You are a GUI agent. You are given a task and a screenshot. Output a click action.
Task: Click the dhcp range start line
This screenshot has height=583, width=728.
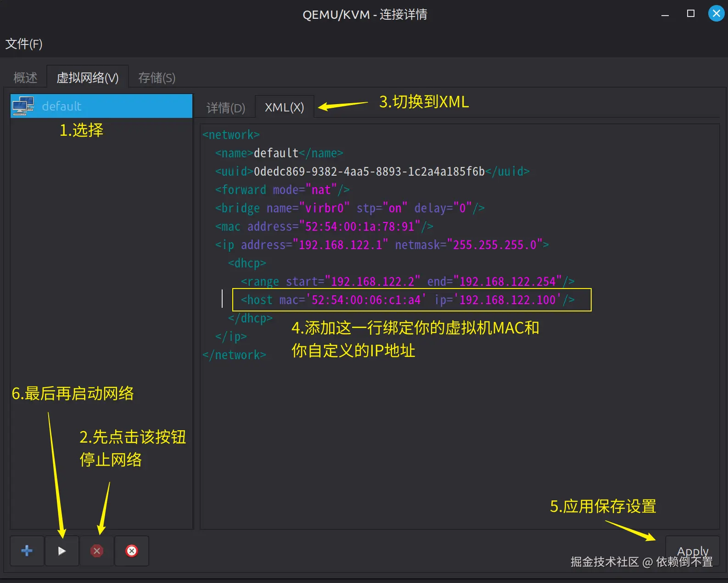[x=407, y=281]
